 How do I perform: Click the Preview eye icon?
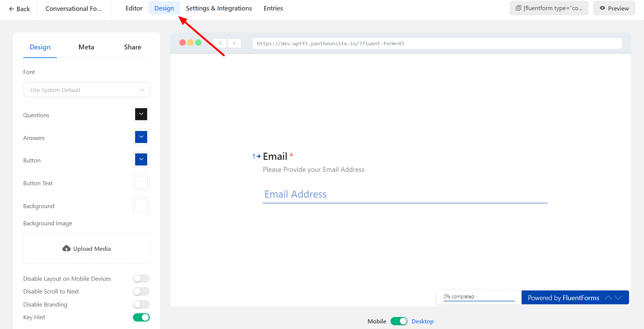[602, 8]
